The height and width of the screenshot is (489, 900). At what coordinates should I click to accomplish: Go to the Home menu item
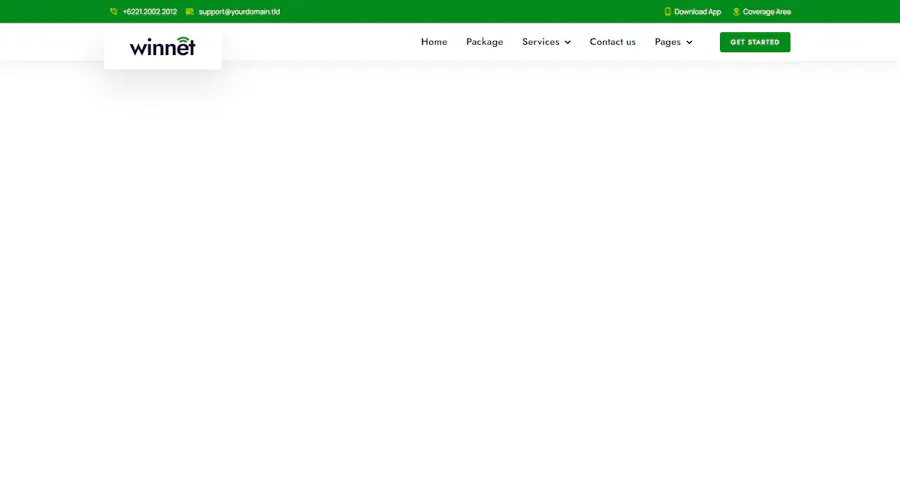(434, 42)
